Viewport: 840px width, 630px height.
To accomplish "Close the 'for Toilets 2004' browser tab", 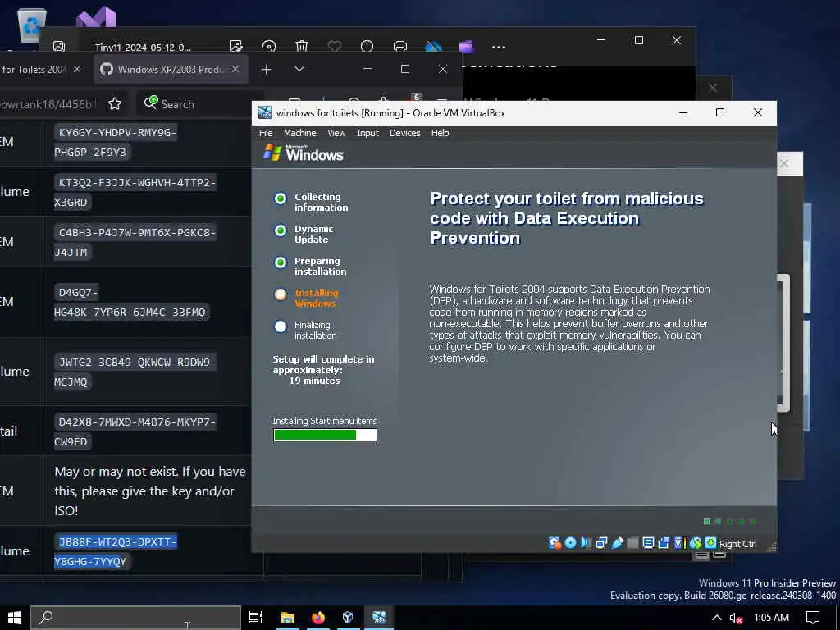I will tap(77, 69).
